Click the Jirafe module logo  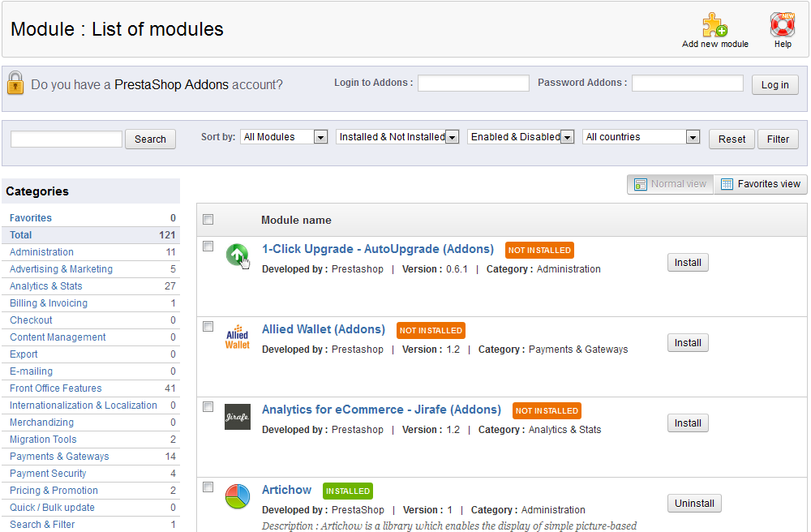238,417
